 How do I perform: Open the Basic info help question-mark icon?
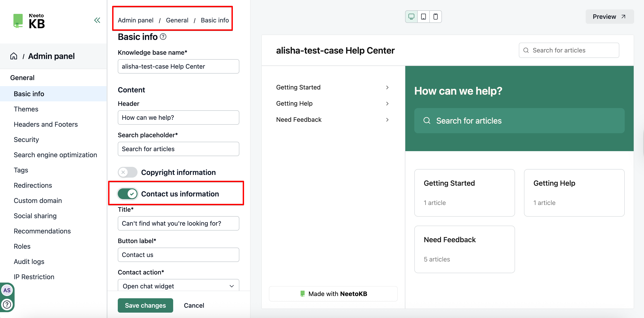pos(163,37)
